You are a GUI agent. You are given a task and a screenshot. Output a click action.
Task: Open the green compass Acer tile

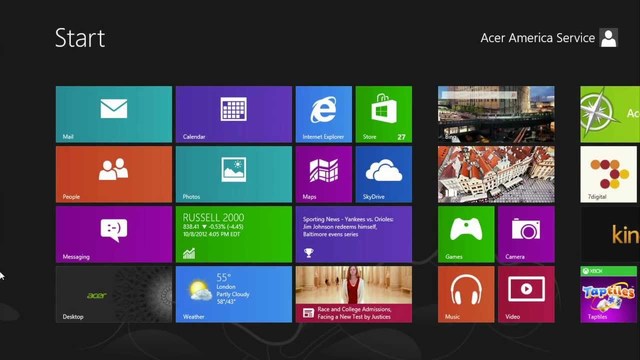[610, 114]
